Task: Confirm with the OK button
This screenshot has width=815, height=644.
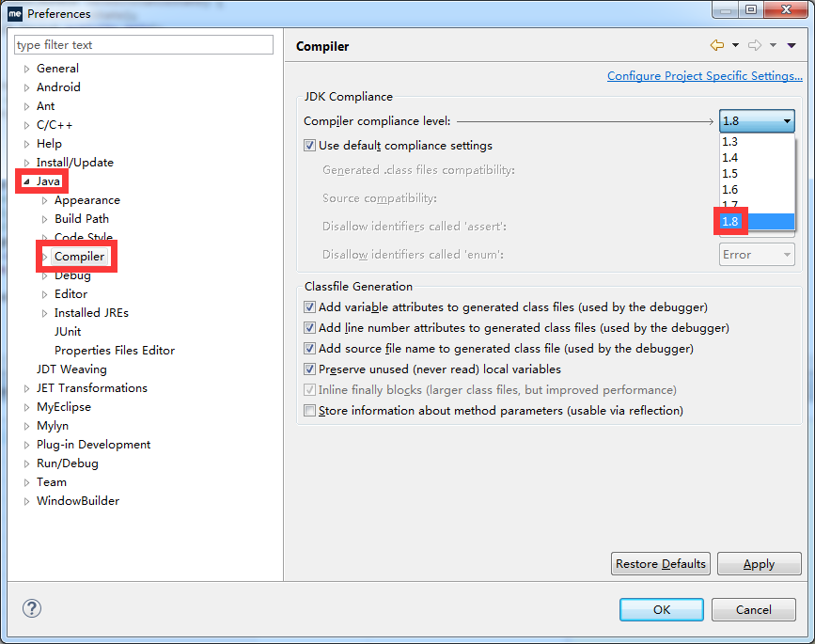Action: click(661, 610)
